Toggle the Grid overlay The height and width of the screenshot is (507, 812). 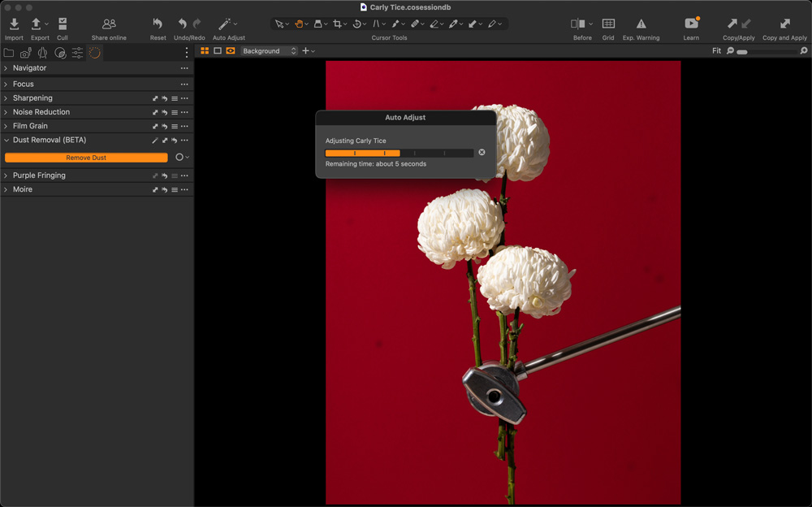click(608, 24)
